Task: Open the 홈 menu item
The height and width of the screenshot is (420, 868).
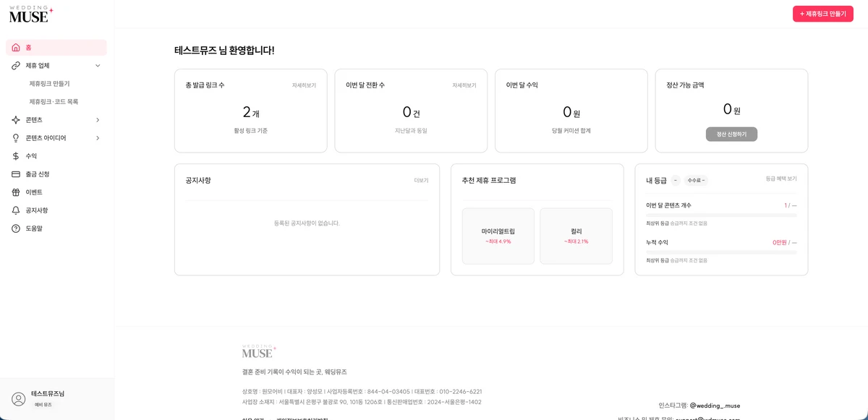Action: [x=56, y=48]
